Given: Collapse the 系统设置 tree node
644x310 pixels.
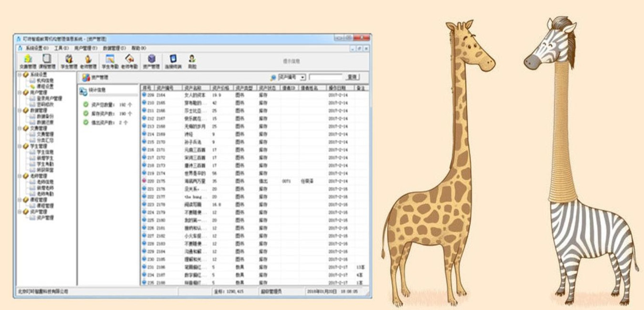Looking at the screenshot, I should [x=20, y=75].
